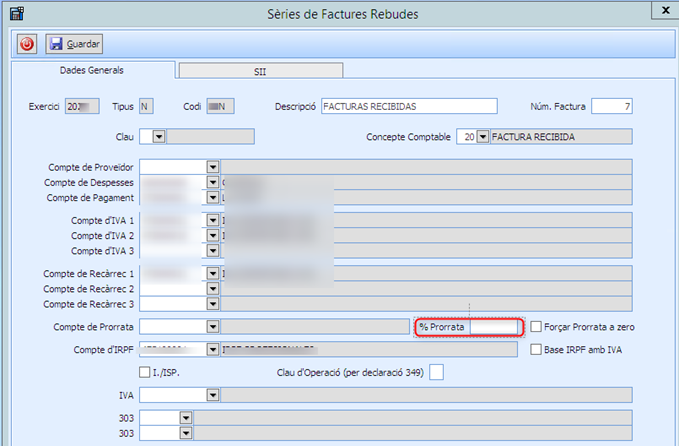Click the window icon in title bar

15,14
